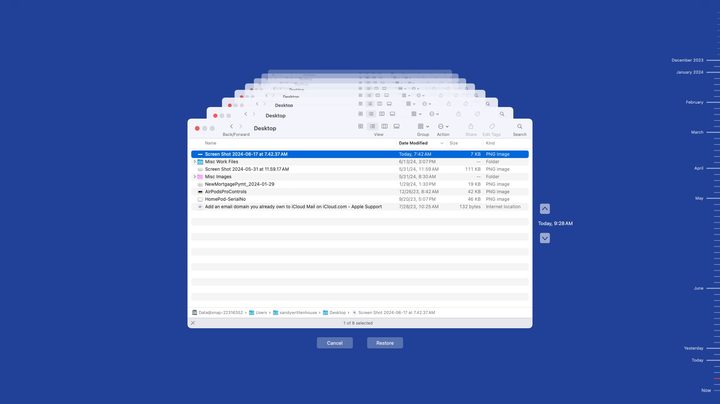Jump to May on timeline
720x404 pixels.
click(699, 198)
